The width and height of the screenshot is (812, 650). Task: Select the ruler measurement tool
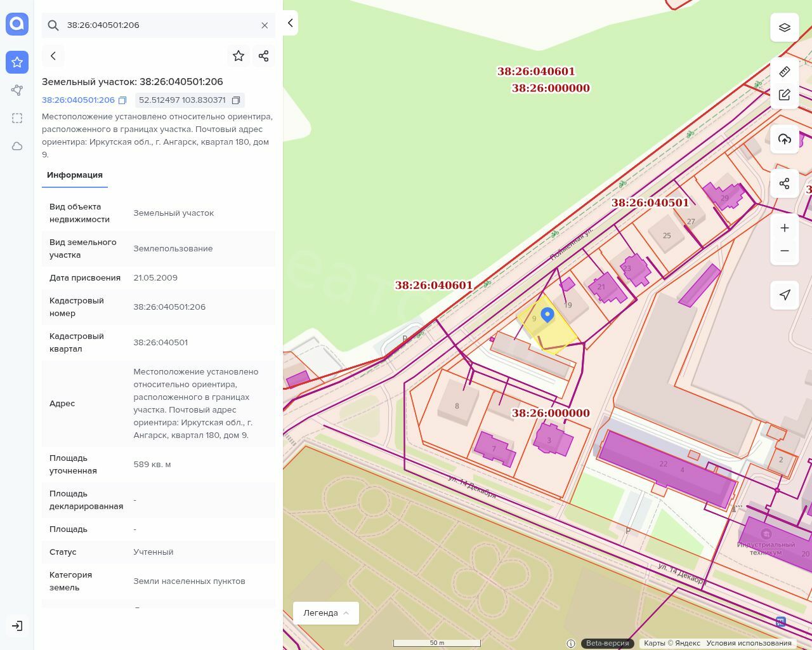pyautogui.click(x=785, y=72)
